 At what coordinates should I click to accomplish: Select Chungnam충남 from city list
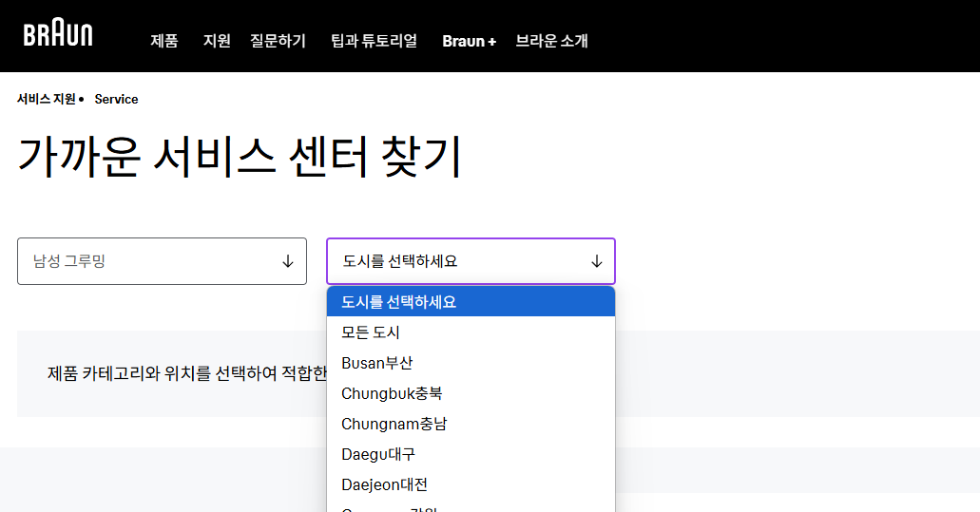click(471, 424)
